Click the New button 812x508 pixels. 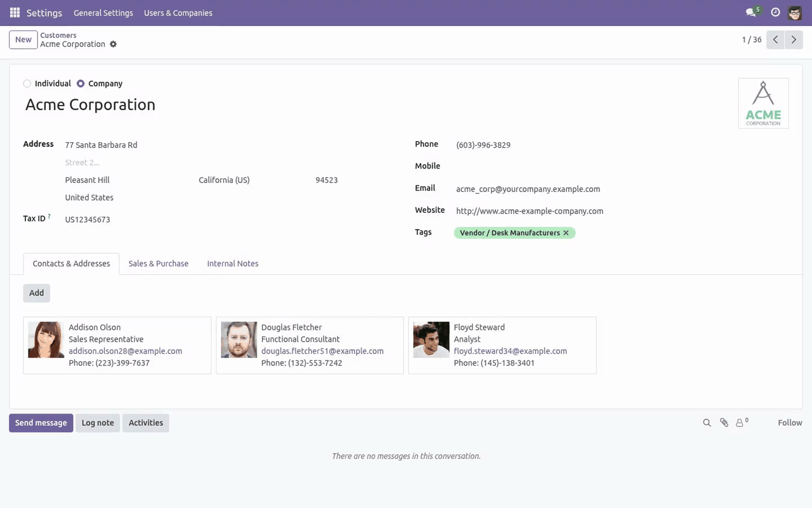(23, 40)
